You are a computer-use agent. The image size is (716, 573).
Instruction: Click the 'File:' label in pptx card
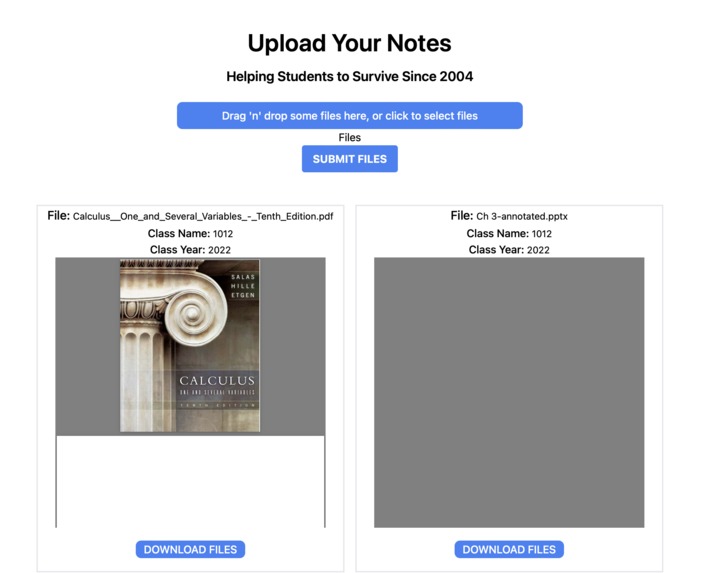click(x=462, y=216)
